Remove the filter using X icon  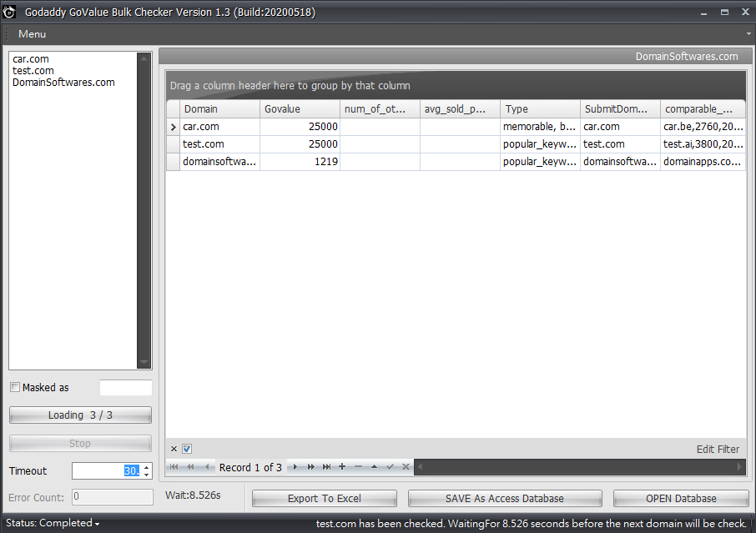[174, 449]
